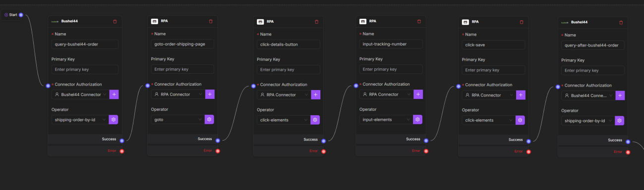Click Success output port of click-details-button node
644x190 pixels.
[x=324, y=141]
